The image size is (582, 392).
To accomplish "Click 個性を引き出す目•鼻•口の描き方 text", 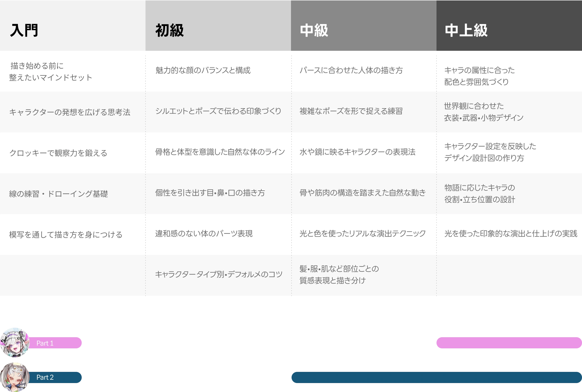I will tap(210, 193).
